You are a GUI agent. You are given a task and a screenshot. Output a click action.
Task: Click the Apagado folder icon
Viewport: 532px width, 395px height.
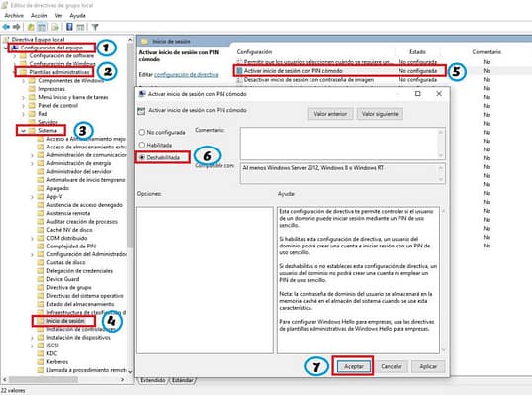tap(41, 188)
